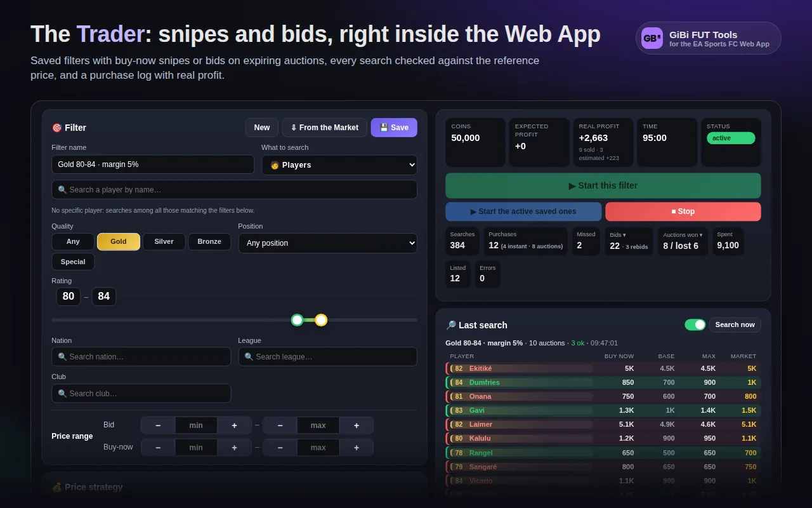Save the current filter

[x=394, y=128]
